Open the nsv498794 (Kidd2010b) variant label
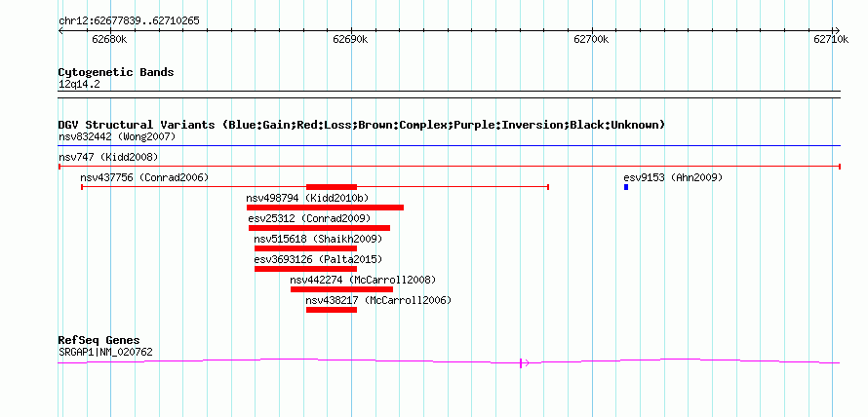The width and height of the screenshot is (868, 417). tap(307, 198)
